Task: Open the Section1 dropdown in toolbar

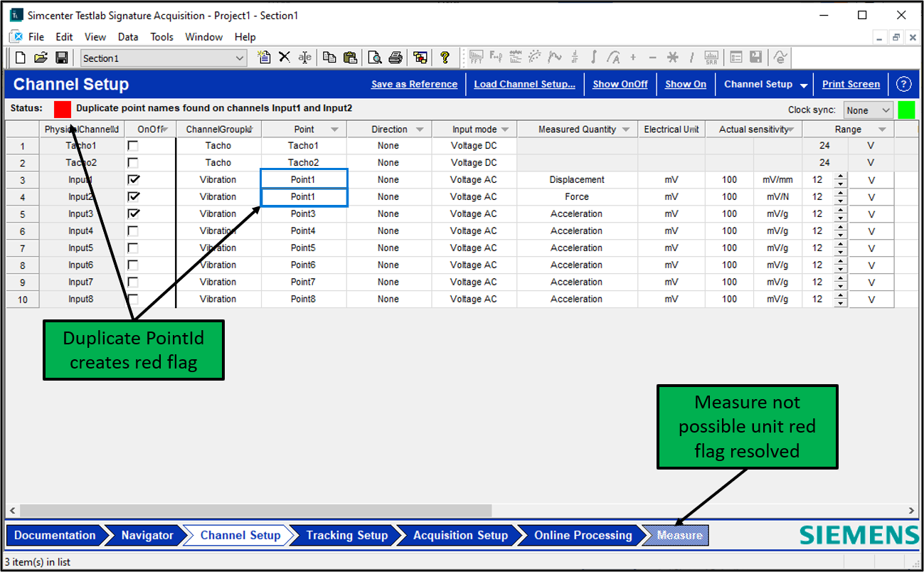Action: click(240, 58)
